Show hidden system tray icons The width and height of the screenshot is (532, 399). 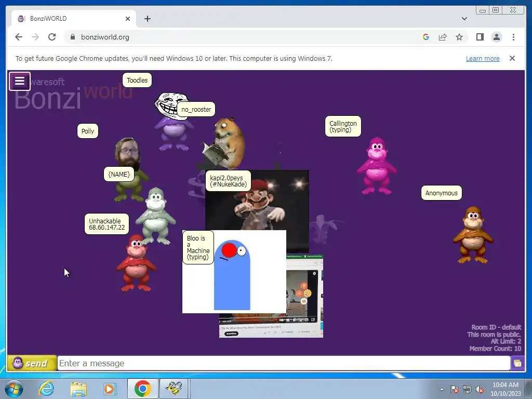tap(442, 389)
